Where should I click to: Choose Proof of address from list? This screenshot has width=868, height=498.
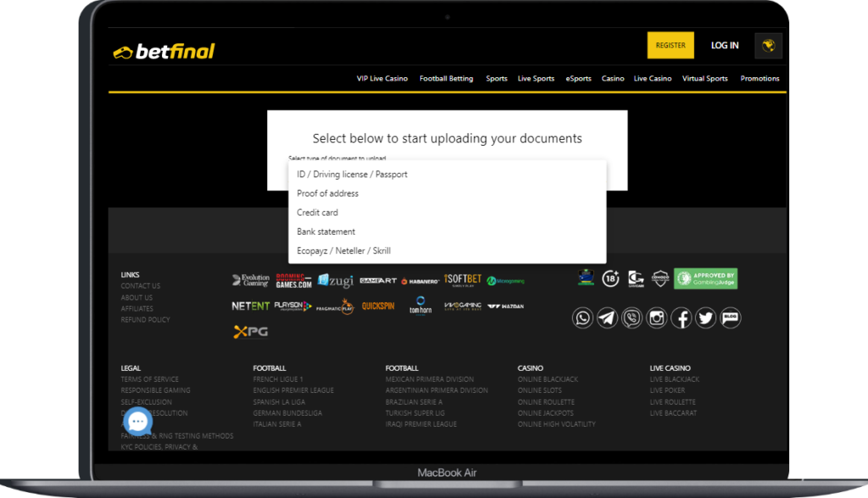click(327, 194)
